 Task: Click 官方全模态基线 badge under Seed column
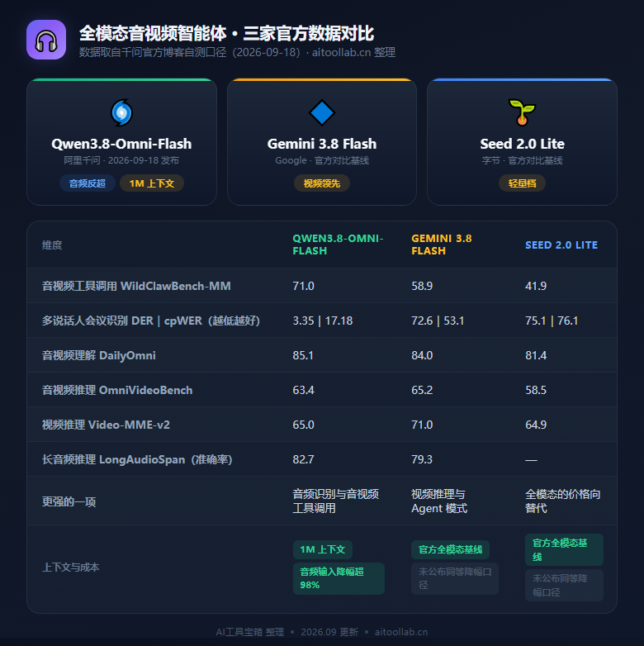click(x=564, y=549)
